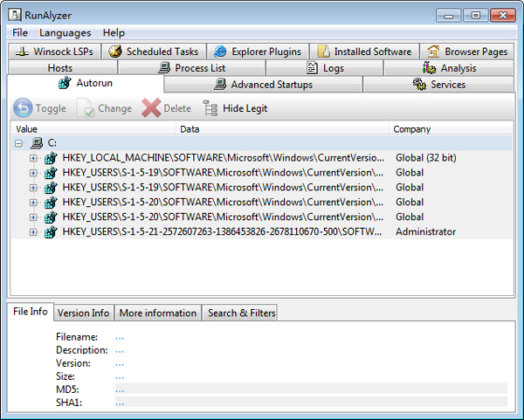Minimize the RunAlyzer window
The width and height of the screenshot is (524, 420).
449,16
